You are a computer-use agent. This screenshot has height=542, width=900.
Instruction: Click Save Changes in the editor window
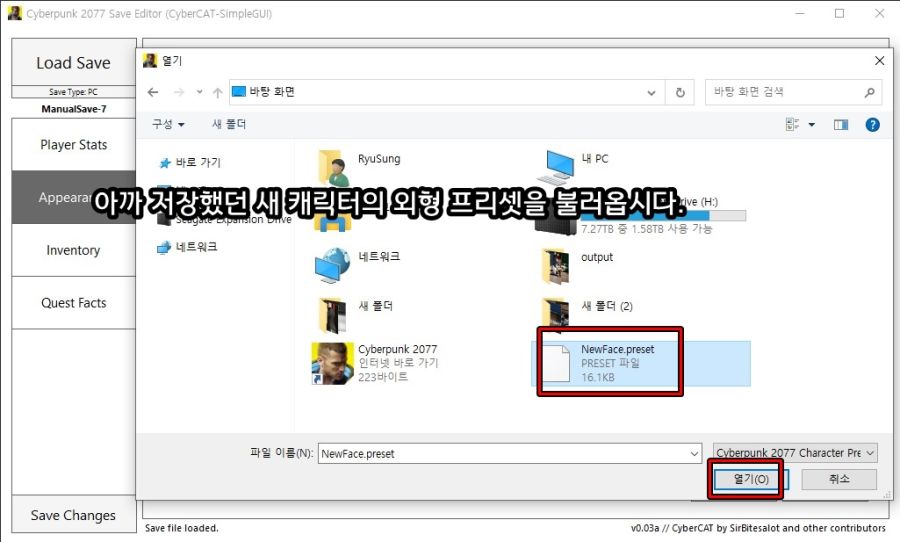[x=73, y=515]
